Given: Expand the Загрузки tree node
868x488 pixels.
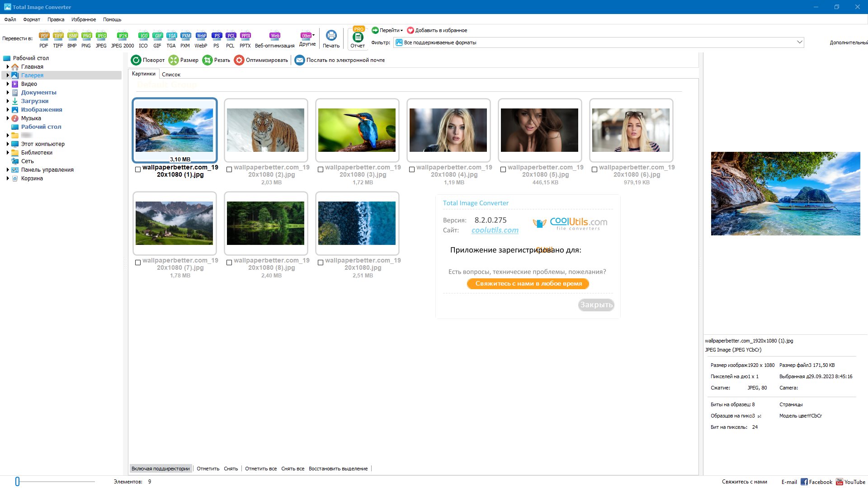Looking at the screenshot, I should [x=8, y=101].
